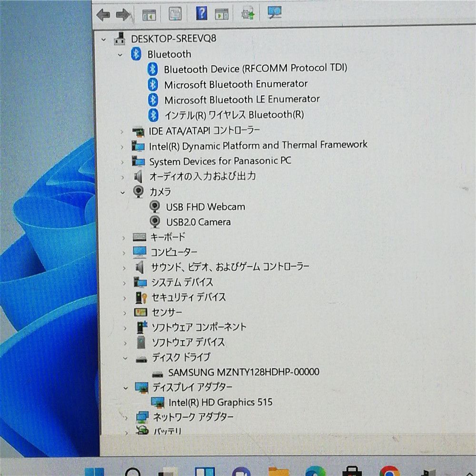Screen dimensions: 476x476
Task: Click the IDE ATA/ATAPI コントローラー icon
Action: point(139,132)
